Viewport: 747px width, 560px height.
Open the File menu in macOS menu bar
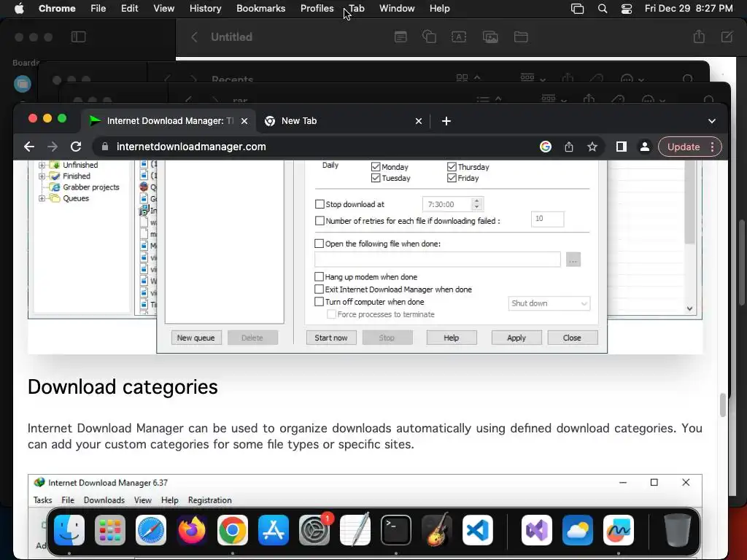[98, 9]
